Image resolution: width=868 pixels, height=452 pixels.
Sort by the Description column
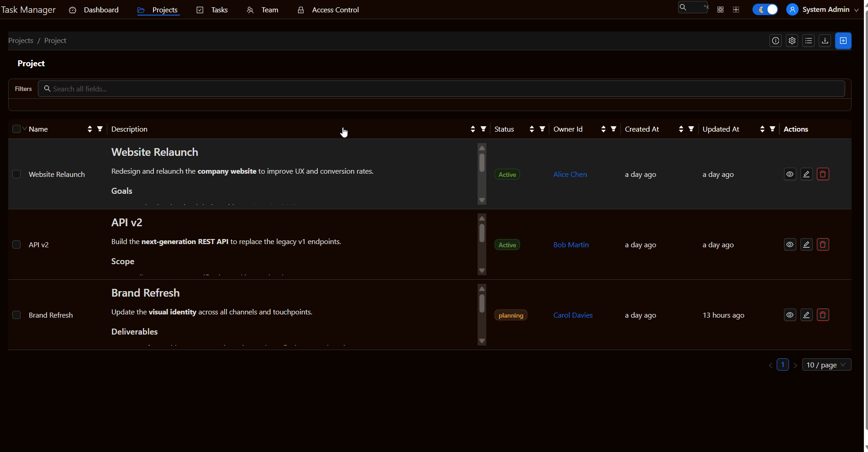click(473, 129)
